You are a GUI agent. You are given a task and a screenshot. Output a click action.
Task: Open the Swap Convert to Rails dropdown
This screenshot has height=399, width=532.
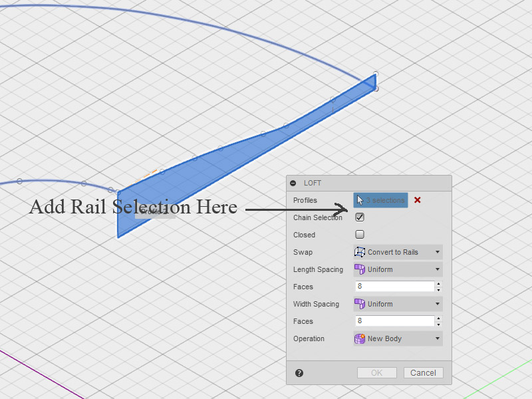[x=398, y=252]
